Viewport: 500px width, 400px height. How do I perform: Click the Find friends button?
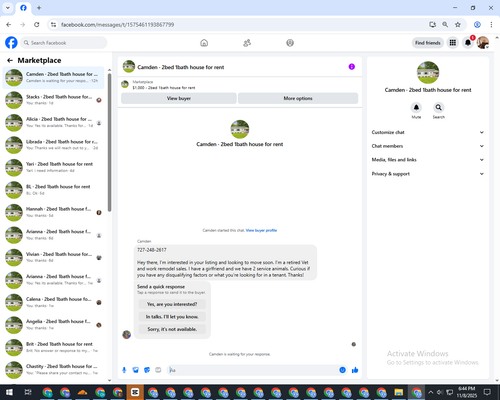(x=428, y=43)
